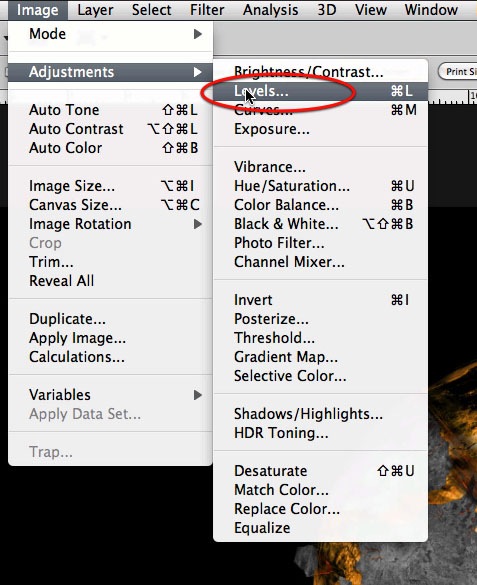The image size is (477, 585).
Task: Click the Print Size button
Action: click(x=458, y=71)
